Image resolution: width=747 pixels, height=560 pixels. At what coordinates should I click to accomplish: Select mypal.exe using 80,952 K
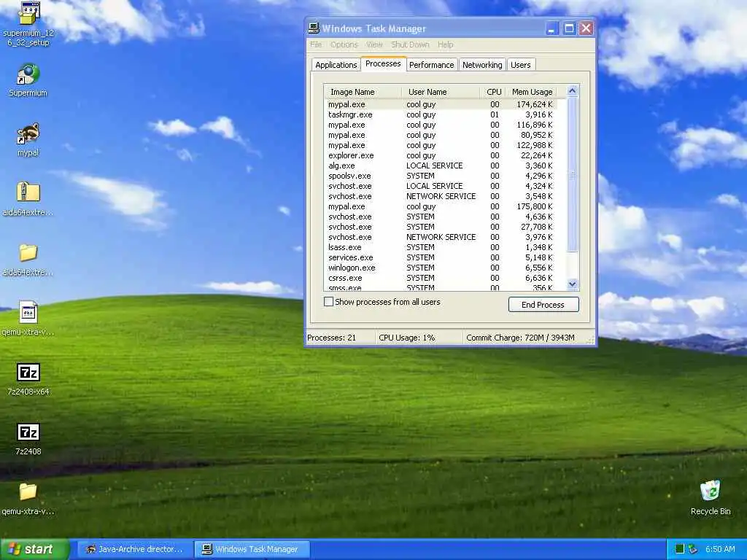(440, 135)
